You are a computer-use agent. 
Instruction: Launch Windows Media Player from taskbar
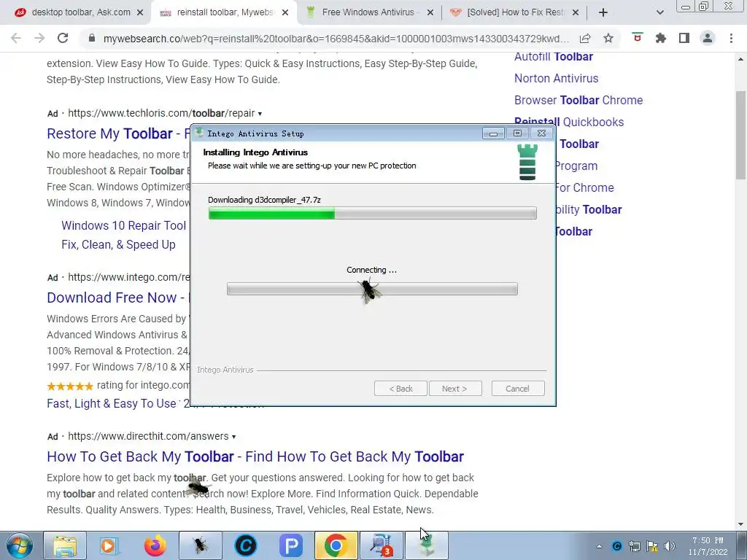[x=110, y=545]
